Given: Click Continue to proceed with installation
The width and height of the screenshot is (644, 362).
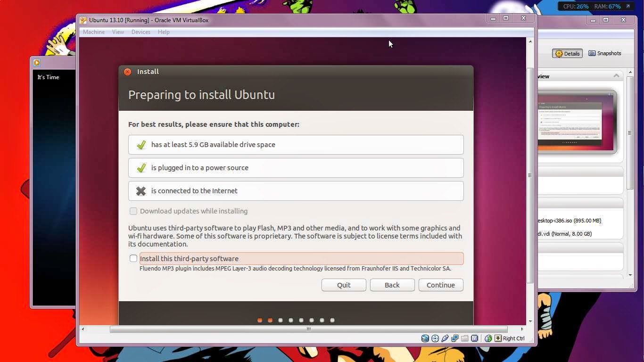Looking at the screenshot, I should click(x=441, y=285).
